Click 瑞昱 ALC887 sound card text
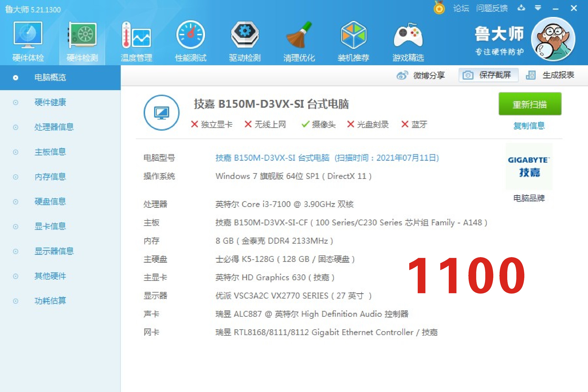Screen dimensions: 588x392 (312, 314)
